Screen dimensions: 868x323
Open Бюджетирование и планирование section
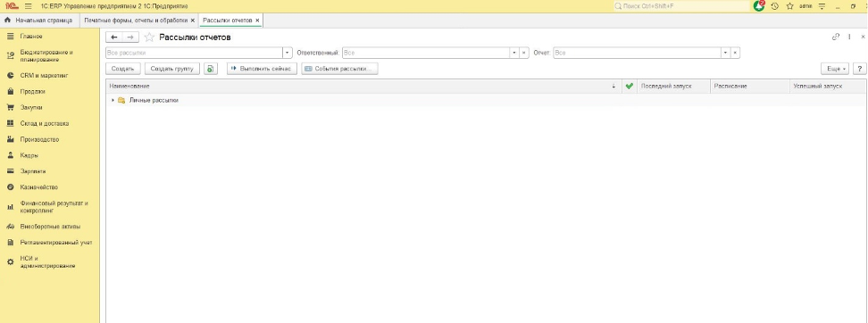46,56
